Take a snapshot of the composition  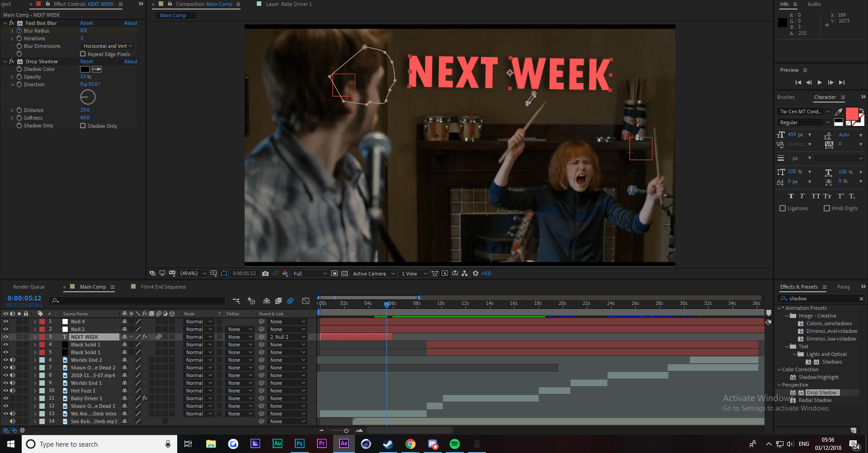(x=265, y=273)
